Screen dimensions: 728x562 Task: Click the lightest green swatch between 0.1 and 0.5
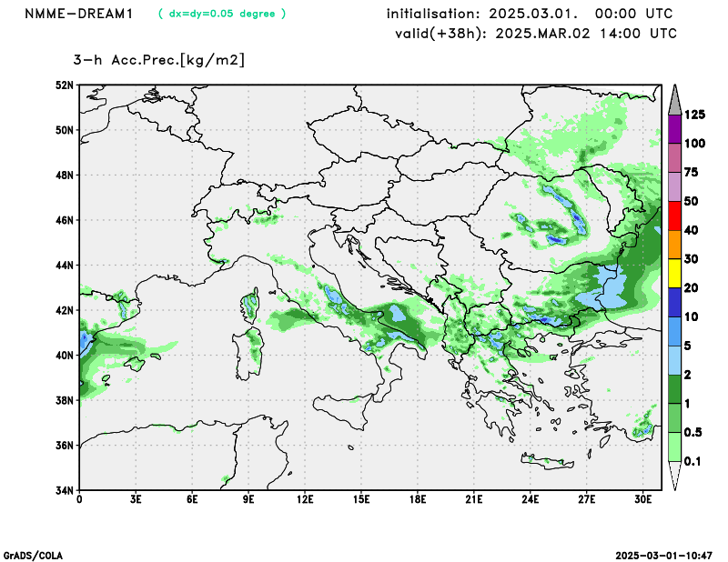coord(674,447)
